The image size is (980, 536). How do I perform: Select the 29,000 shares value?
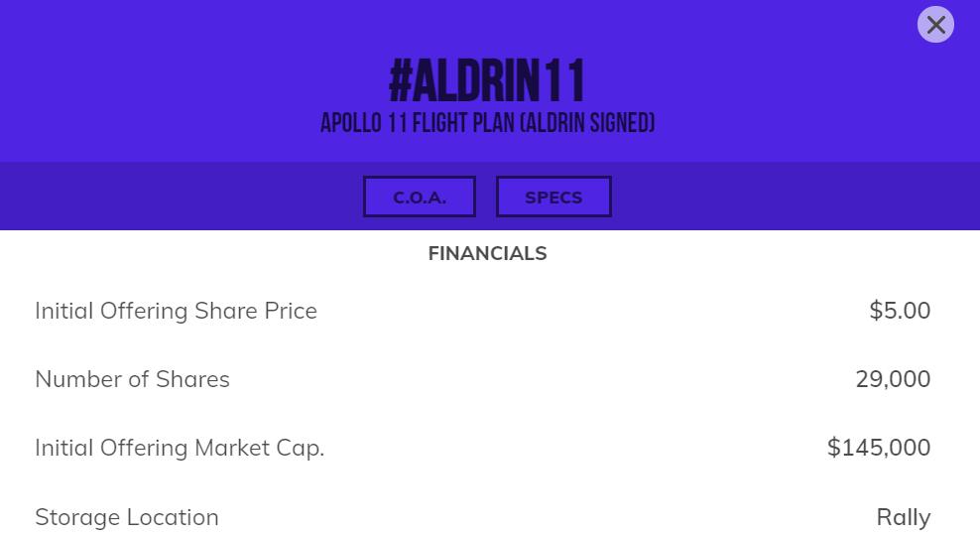[x=893, y=379]
